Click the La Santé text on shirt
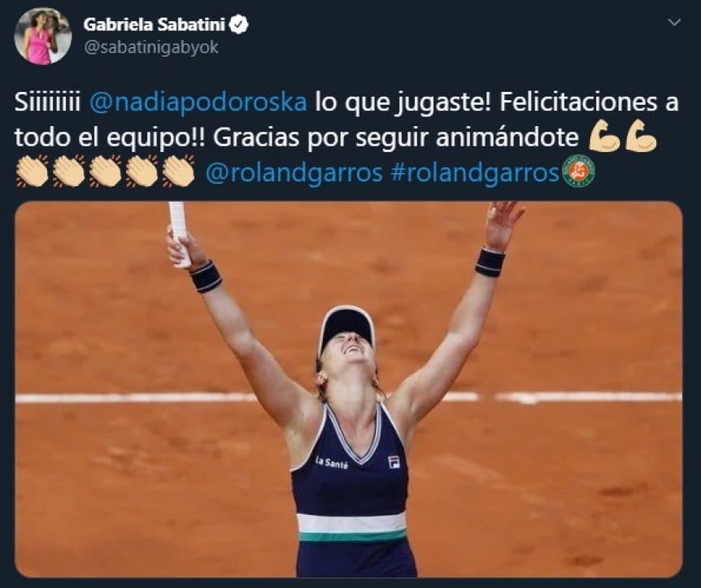 pos(331,463)
